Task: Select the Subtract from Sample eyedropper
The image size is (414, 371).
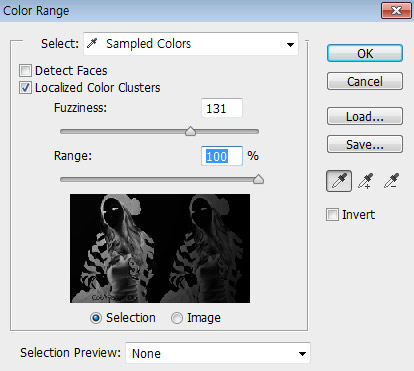Action: (391, 181)
